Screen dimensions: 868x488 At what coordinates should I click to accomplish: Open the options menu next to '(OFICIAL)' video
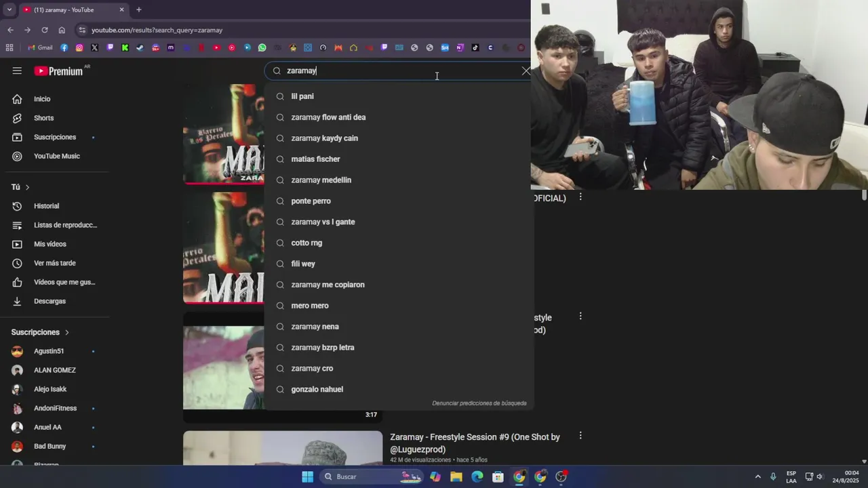[580, 197]
